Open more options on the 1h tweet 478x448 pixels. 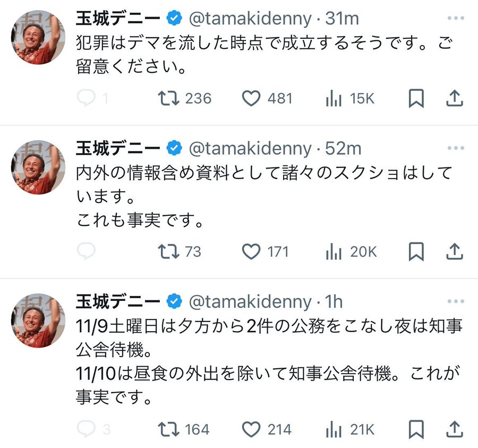456,302
